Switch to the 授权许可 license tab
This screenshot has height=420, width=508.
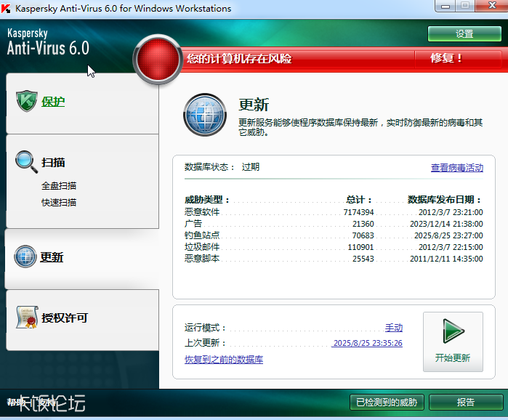pos(65,318)
